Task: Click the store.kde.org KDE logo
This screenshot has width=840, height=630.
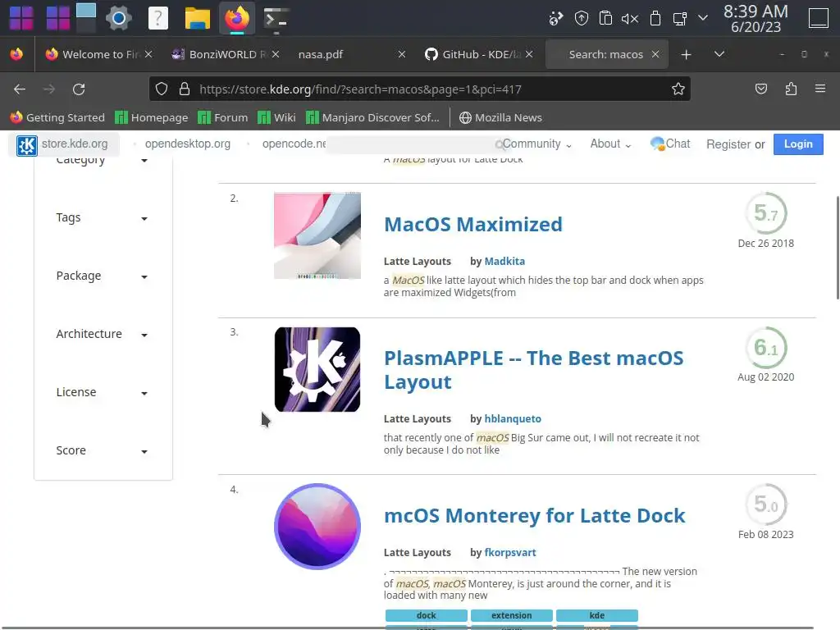Action: tap(26, 144)
